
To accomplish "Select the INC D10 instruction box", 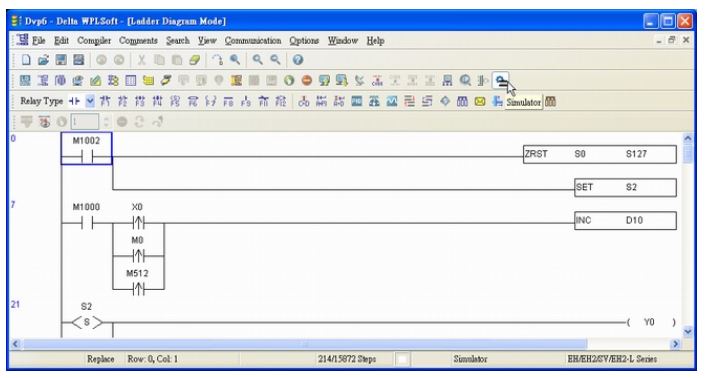I will pos(625,221).
